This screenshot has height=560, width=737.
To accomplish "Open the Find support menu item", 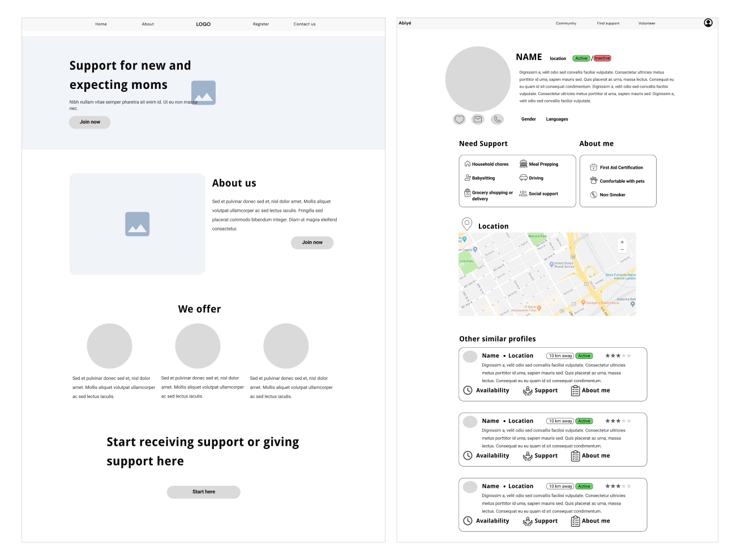I will pos(608,23).
